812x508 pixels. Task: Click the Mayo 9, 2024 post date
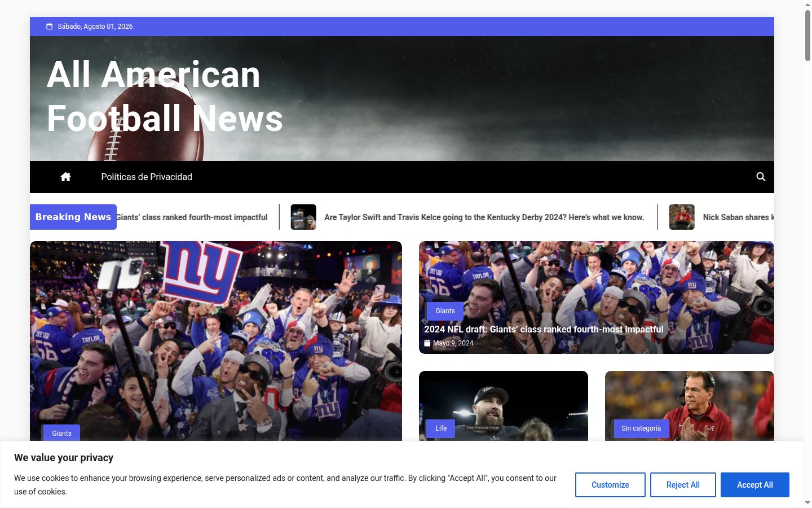click(x=453, y=343)
